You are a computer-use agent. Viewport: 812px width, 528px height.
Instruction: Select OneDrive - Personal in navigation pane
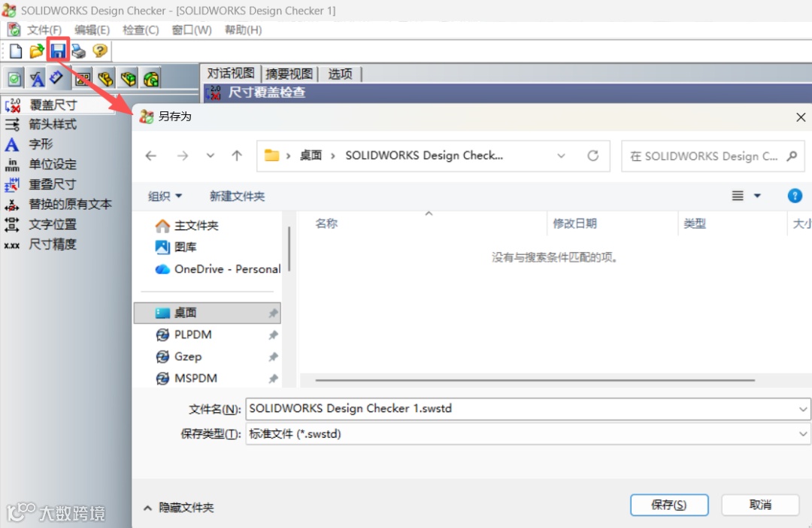pyautogui.click(x=217, y=269)
